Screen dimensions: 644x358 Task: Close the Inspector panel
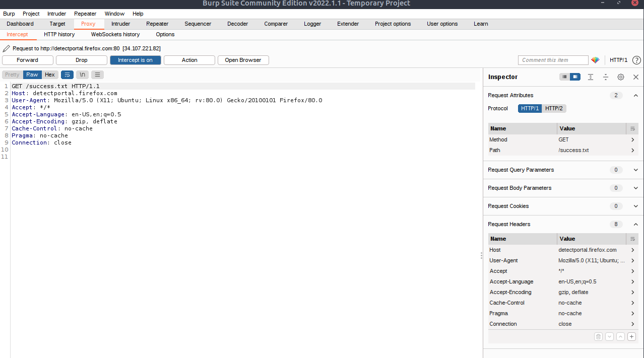tap(636, 77)
